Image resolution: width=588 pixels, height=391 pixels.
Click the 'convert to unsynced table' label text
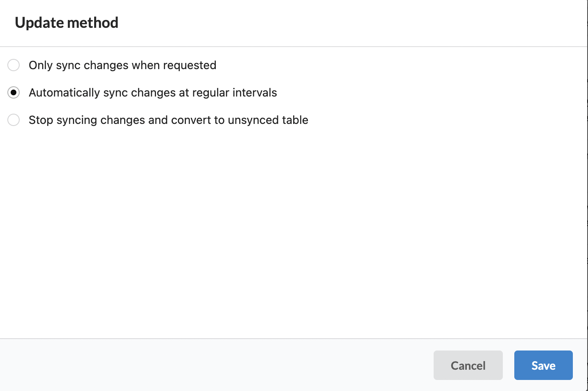click(240, 120)
